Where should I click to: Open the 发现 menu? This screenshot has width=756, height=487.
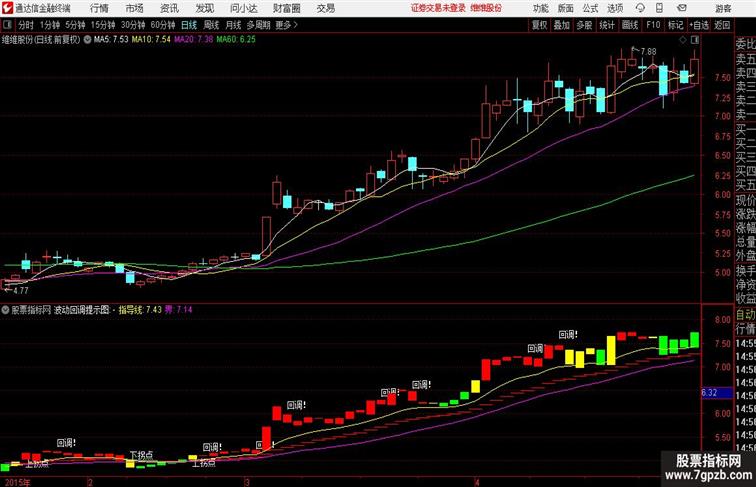[x=204, y=8]
